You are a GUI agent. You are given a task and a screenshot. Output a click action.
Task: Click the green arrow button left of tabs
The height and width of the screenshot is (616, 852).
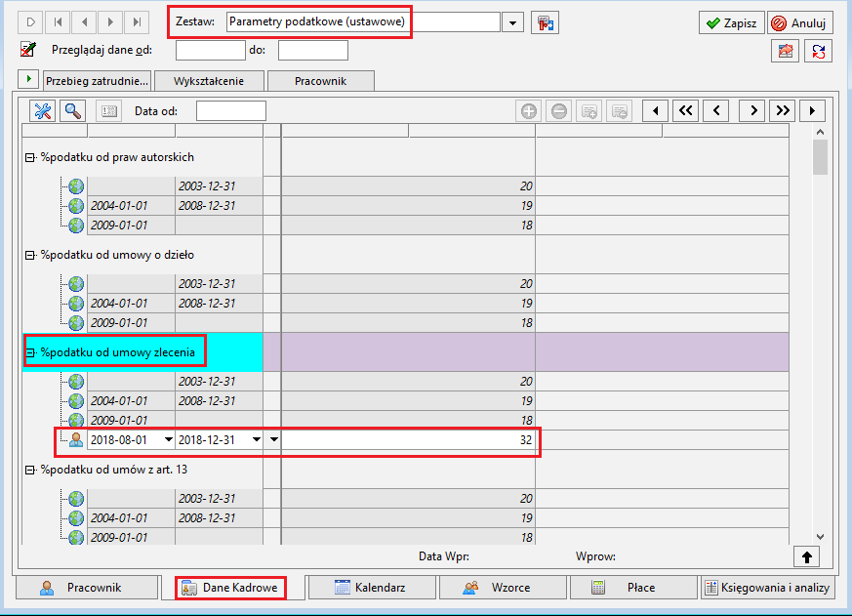click(x=29, y=79)
